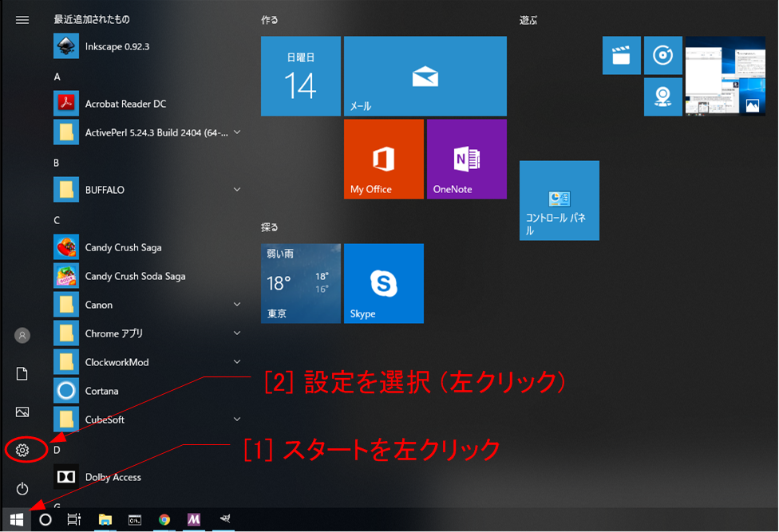Click the Cortana circle on taskbar
The width and height of the screenshot is (779, 532).
(x=45, y=519)
